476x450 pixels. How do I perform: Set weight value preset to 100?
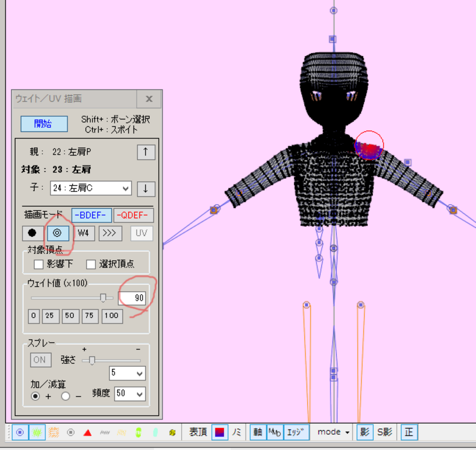[112, 316]
